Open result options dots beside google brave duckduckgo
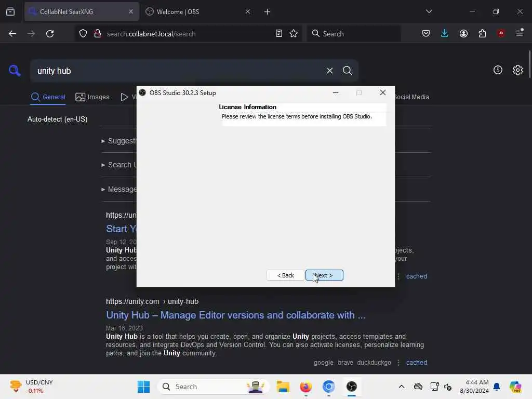 [398, 362]
